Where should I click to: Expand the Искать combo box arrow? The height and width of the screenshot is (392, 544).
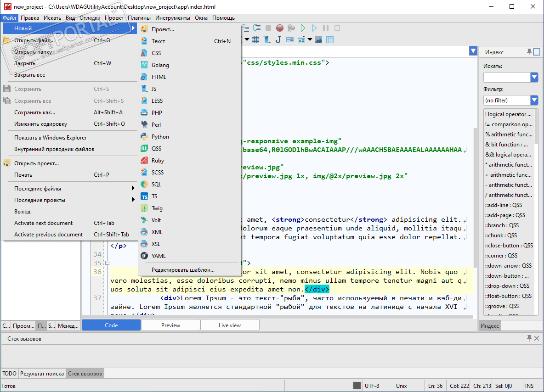point(534,77)
